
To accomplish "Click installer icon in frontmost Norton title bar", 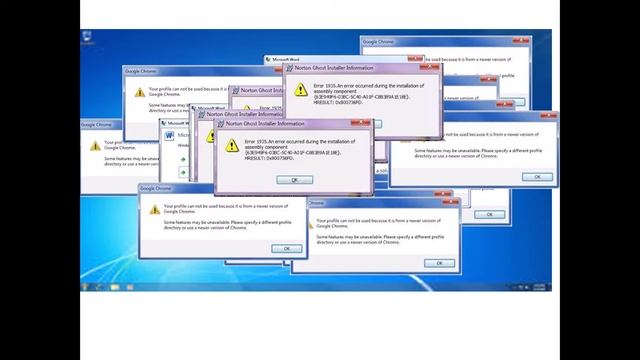I will click(x=221, y=124).
